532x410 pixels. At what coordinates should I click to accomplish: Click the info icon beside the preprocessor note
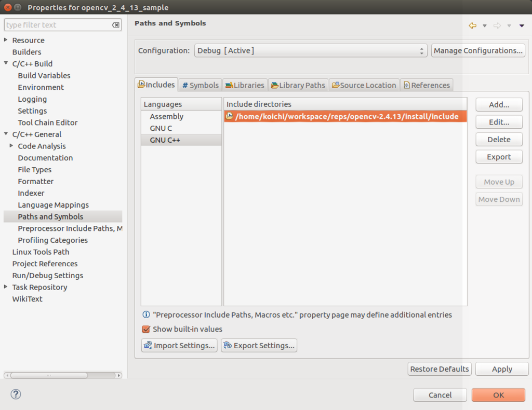pyautogui.click(x=146, y=315)
